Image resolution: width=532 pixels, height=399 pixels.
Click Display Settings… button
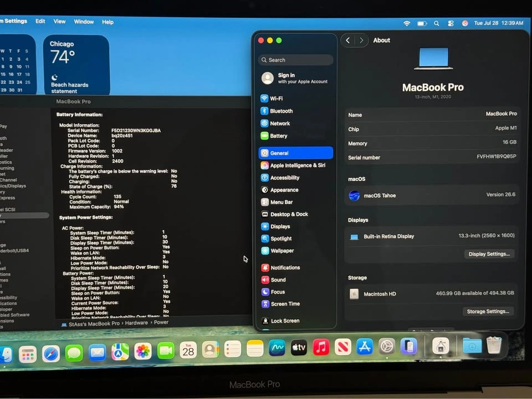(x=489, y=254)
